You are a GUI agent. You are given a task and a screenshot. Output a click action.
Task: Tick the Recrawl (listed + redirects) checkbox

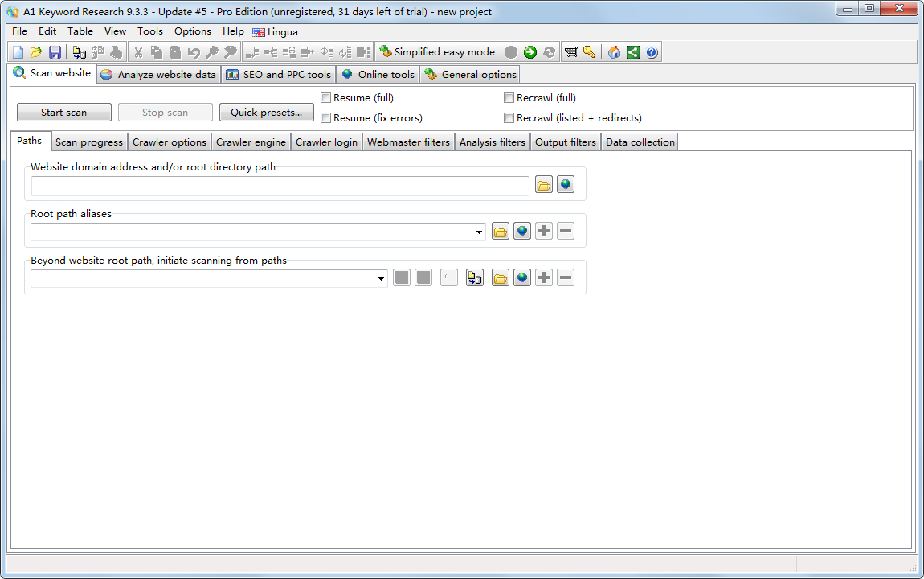pos(509,118)
